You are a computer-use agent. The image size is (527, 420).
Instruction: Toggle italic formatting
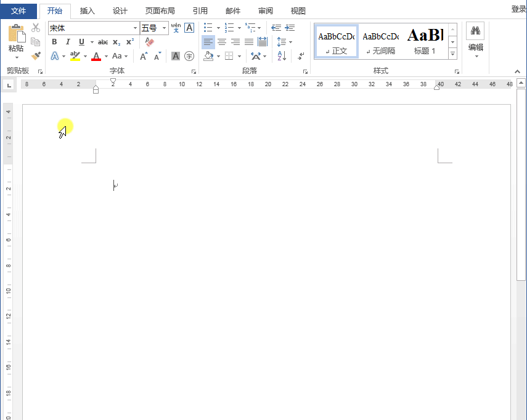[x=68, y=42]
